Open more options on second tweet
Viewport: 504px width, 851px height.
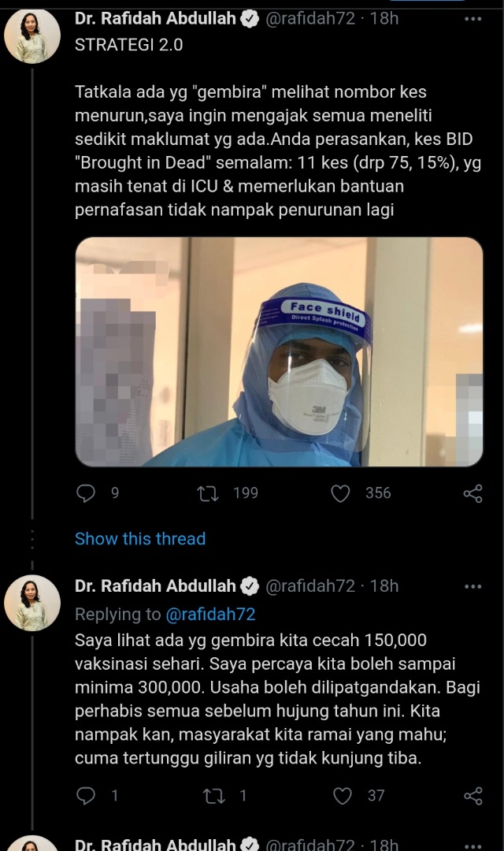pyautogui.click(x=473, y=587)
